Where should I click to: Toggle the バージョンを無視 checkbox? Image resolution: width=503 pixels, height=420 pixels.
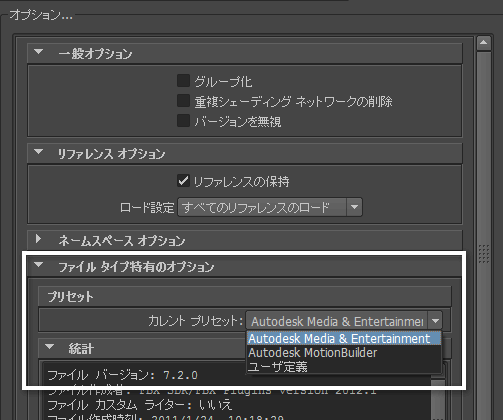tap(183, 121)
